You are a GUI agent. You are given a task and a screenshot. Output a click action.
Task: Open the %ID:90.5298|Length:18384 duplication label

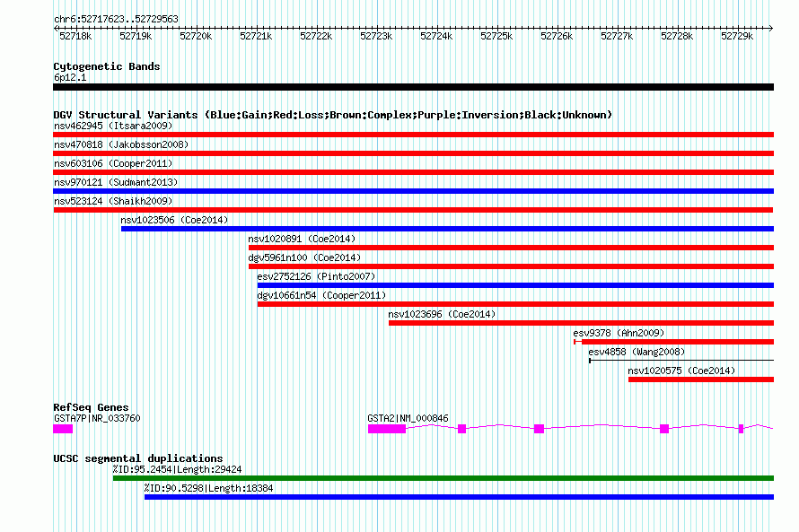tap(208, 488)
